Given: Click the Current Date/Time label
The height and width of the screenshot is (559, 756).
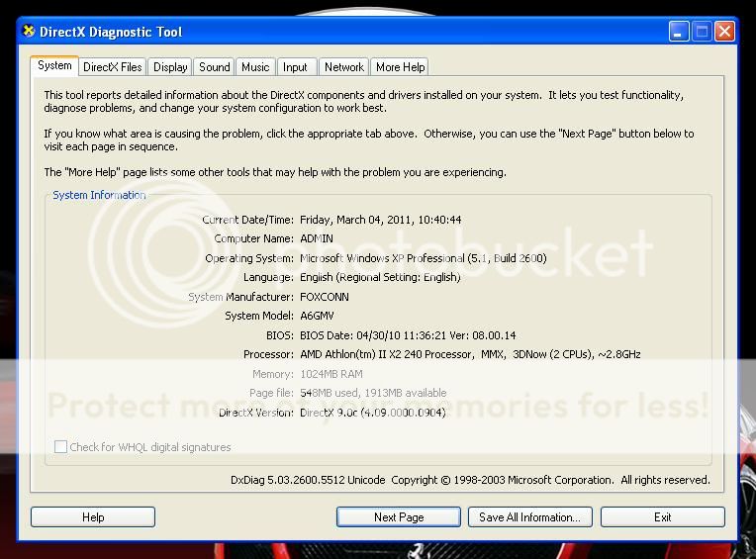Looking at the screenshot, I should pos(247,220).
